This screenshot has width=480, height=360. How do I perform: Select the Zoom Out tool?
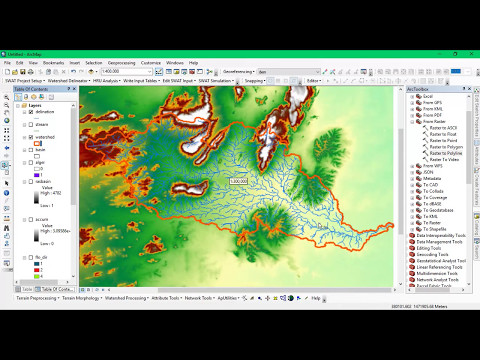pos(6,105)
